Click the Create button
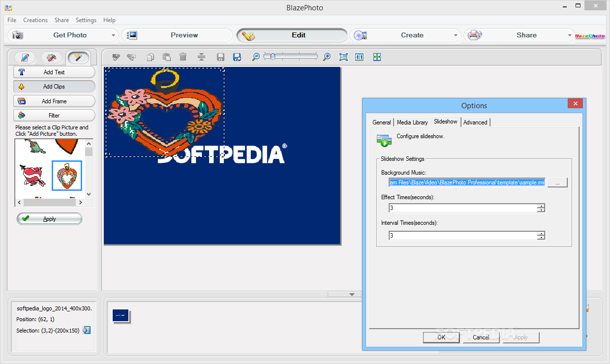610x364 pixels. coord(405,35)
